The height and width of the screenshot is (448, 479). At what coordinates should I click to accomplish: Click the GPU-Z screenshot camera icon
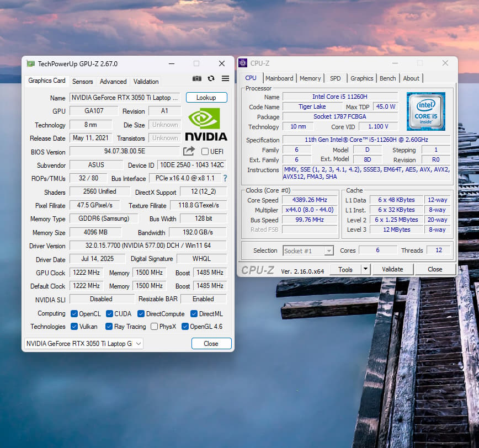(x=196, y=78)
